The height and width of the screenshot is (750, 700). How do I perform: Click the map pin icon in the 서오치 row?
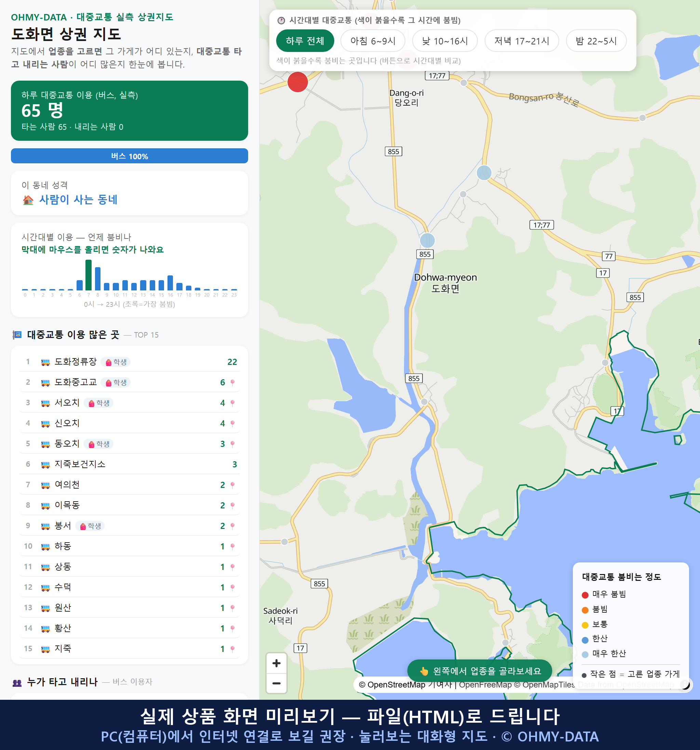click(x=232, y=403)
